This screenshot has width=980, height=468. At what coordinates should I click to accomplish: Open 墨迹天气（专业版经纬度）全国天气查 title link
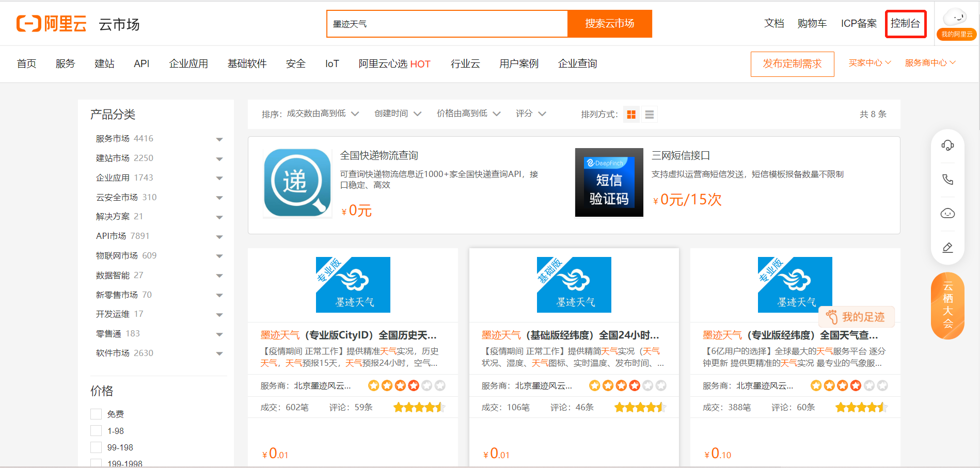click(791, 335)
